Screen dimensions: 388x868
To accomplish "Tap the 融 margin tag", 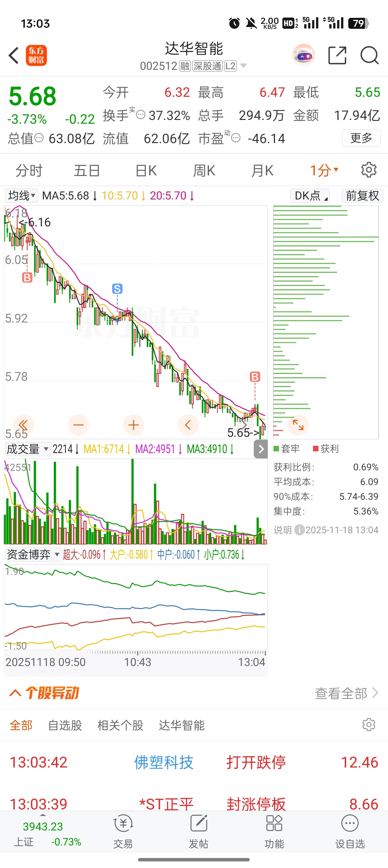I will (x=185, y=66).
